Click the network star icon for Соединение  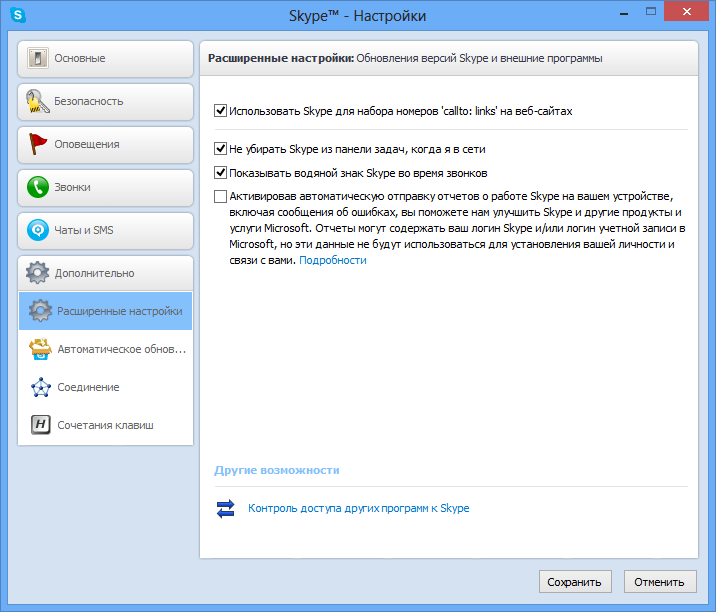41,387
